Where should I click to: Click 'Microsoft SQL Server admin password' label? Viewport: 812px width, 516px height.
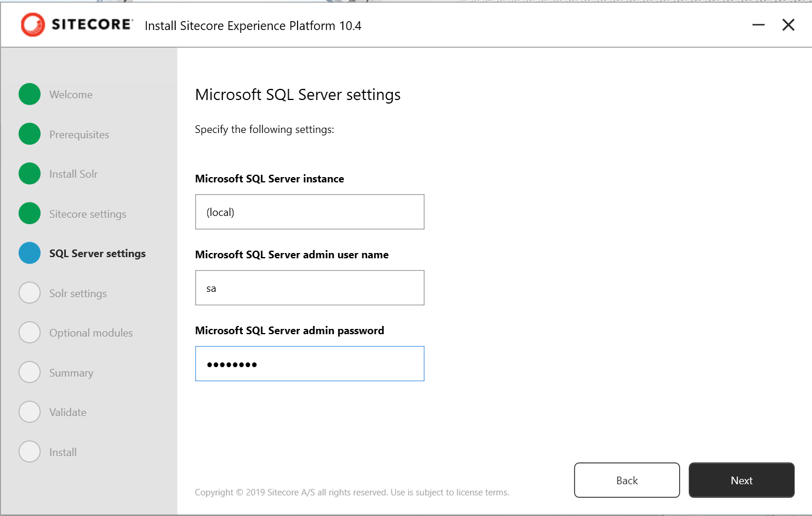coord(289,331)
